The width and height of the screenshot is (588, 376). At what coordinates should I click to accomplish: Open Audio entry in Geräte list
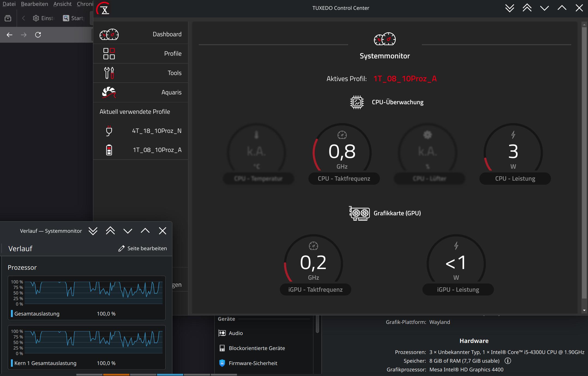236,333
